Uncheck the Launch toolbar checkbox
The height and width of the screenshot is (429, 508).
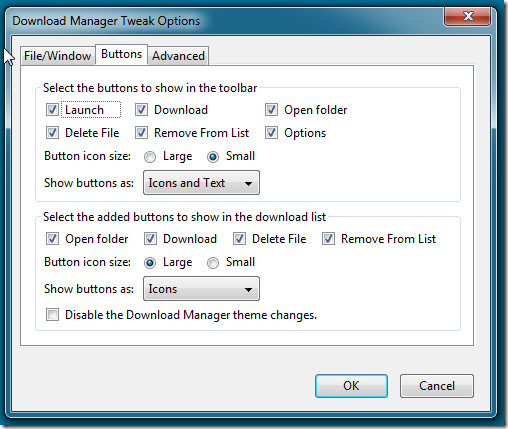pyautogui.click(x=52, y=110)
